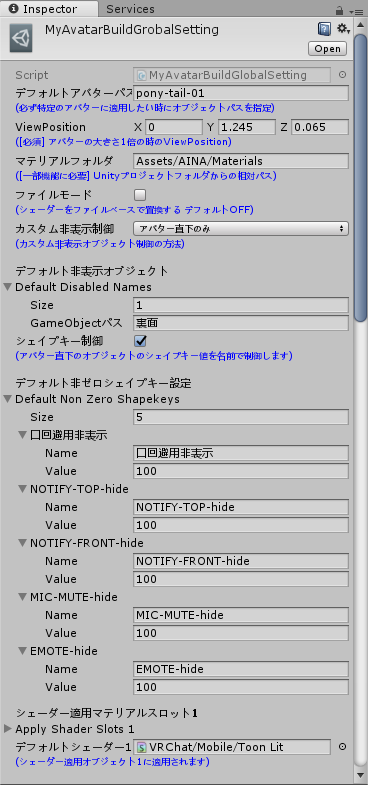Open the object picker for the Script field
Image resolution: width=368 pixels, height=785 pixels.
342,75
